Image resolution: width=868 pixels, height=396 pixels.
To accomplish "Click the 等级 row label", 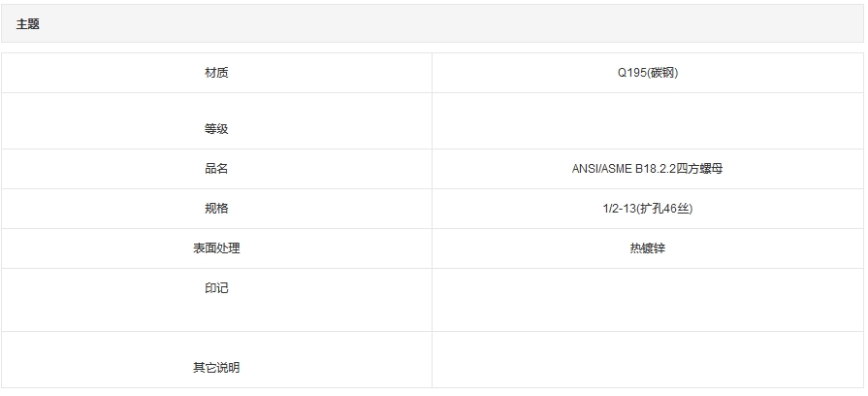I will click(216, 129).
